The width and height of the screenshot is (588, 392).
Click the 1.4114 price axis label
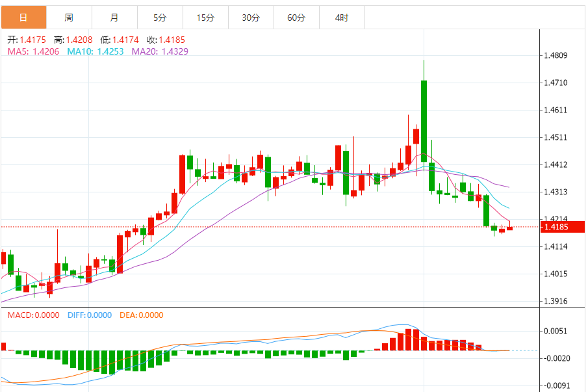tap(556, 246)
